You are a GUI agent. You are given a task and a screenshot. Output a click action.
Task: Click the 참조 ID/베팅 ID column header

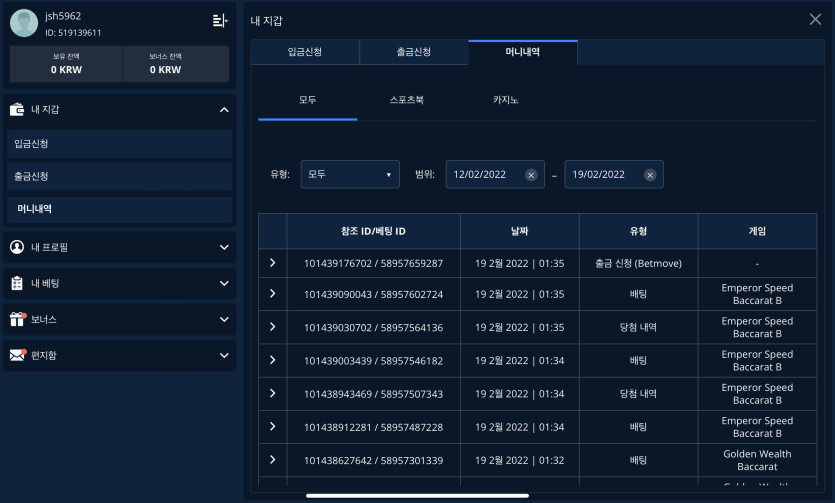pos(373,231)
